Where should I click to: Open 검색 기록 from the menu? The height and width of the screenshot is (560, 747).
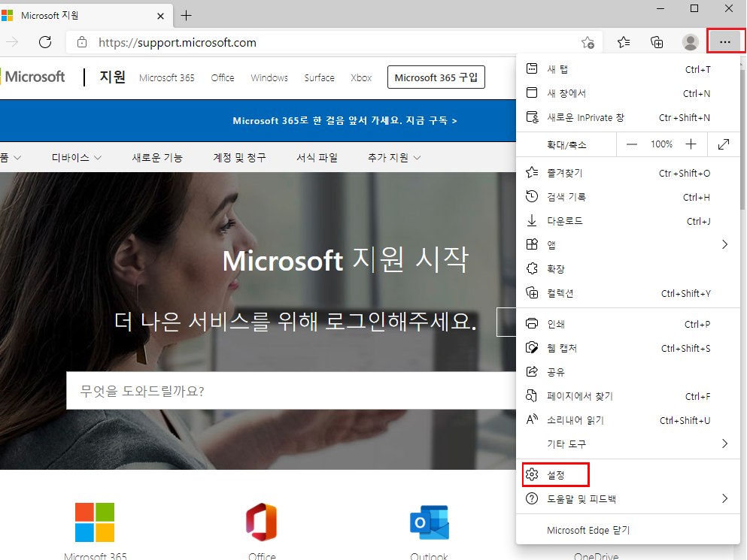click(x=628, y=197)
